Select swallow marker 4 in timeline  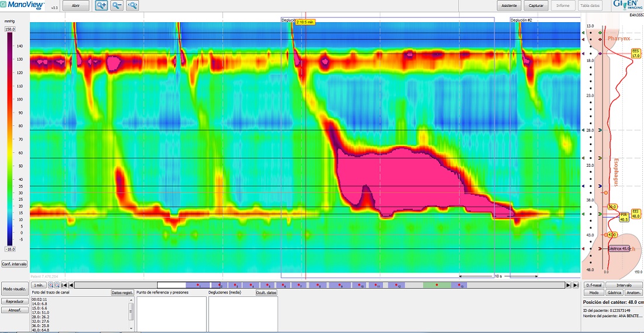point(251,285)
